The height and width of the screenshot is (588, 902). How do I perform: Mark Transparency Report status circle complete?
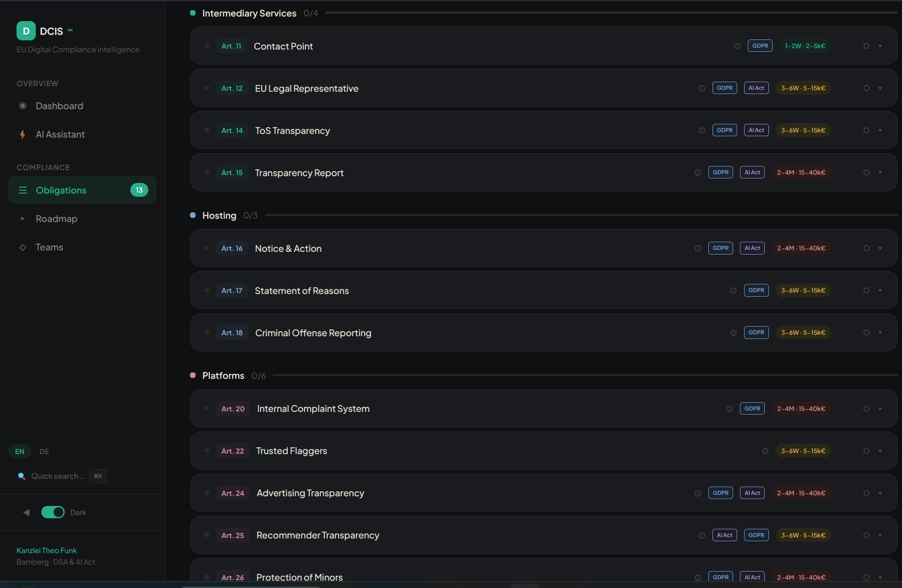[866, 173]
